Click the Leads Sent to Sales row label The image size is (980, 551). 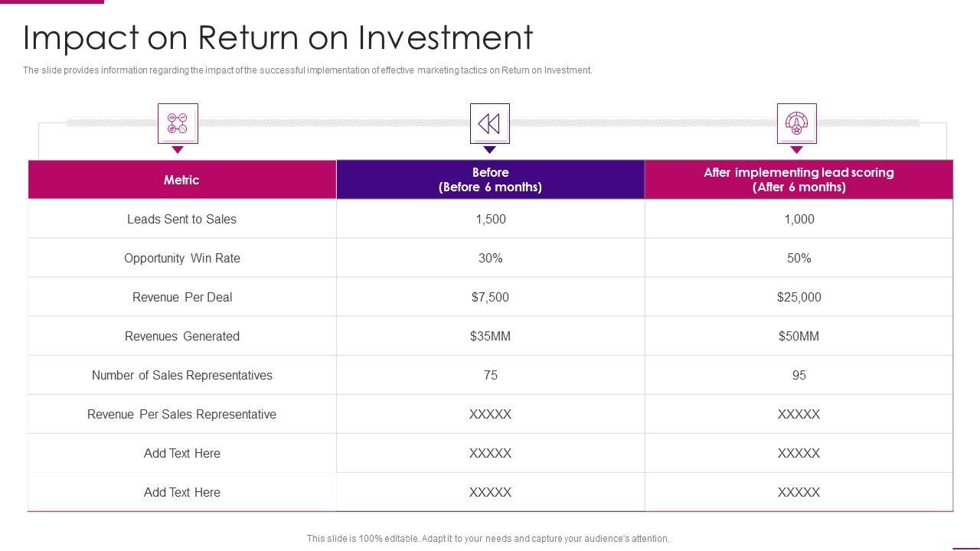coord(181,219)
